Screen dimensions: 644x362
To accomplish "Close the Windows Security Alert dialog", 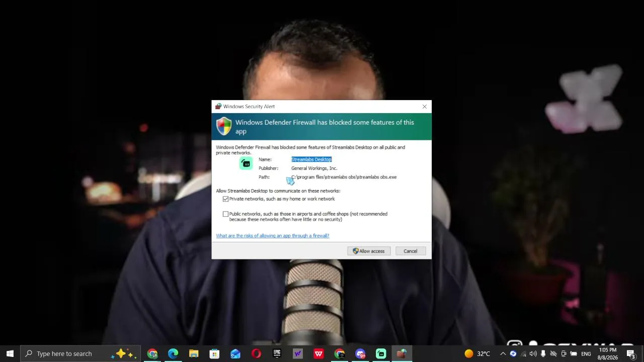I will 424,107.
